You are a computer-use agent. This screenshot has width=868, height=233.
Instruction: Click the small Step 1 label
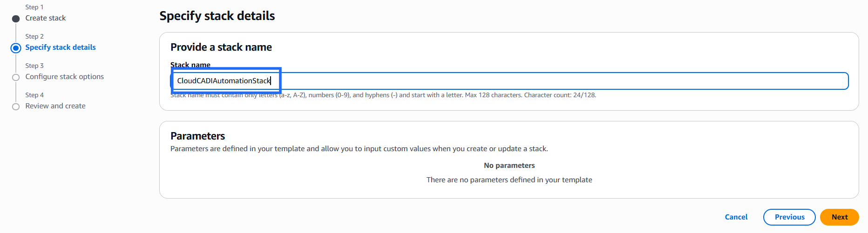click(34, 7)
